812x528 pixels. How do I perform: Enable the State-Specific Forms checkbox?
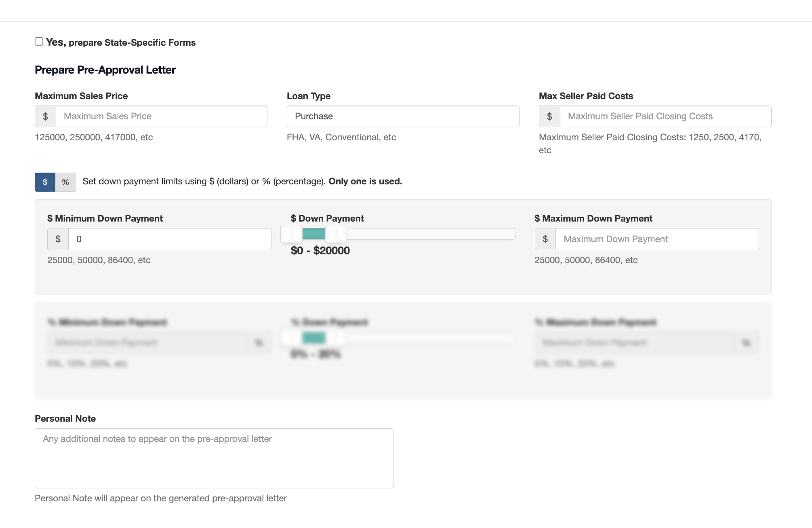pos(39,42)
